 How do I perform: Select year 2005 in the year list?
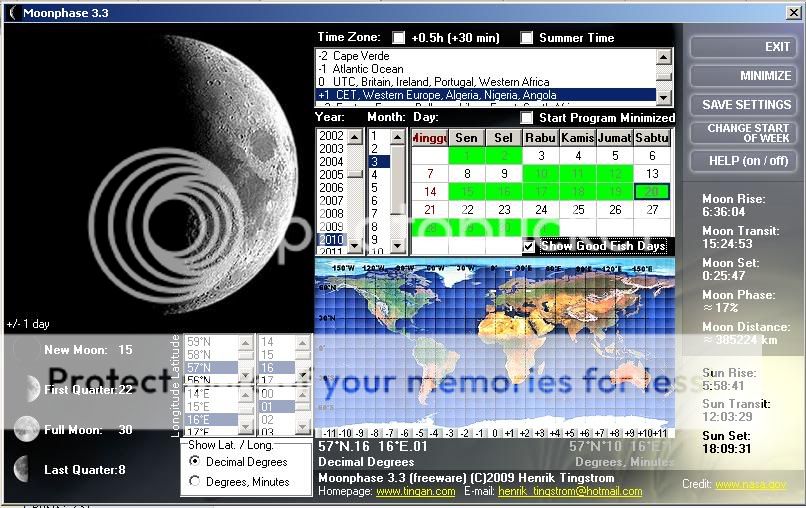(x=332, y=175)
